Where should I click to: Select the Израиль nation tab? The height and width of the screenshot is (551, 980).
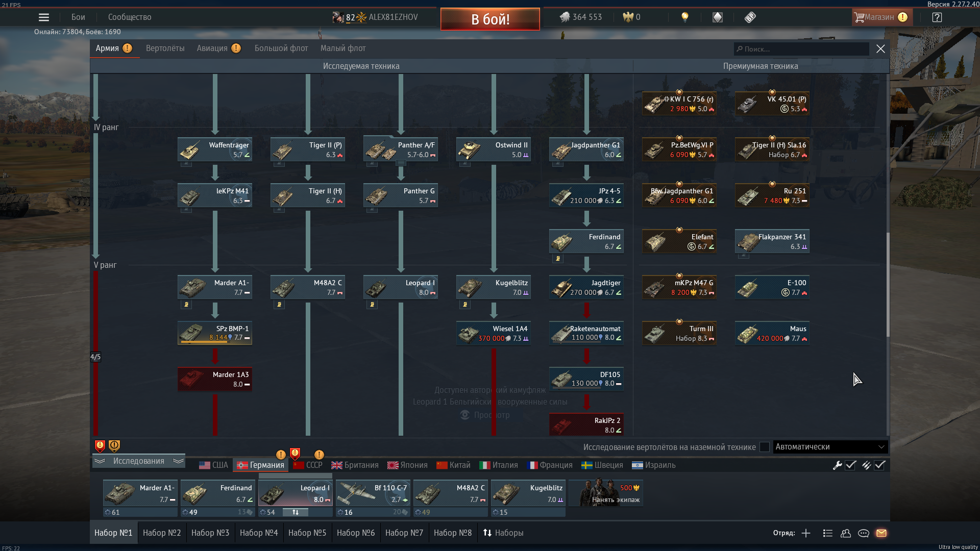(x=653, y=465)
